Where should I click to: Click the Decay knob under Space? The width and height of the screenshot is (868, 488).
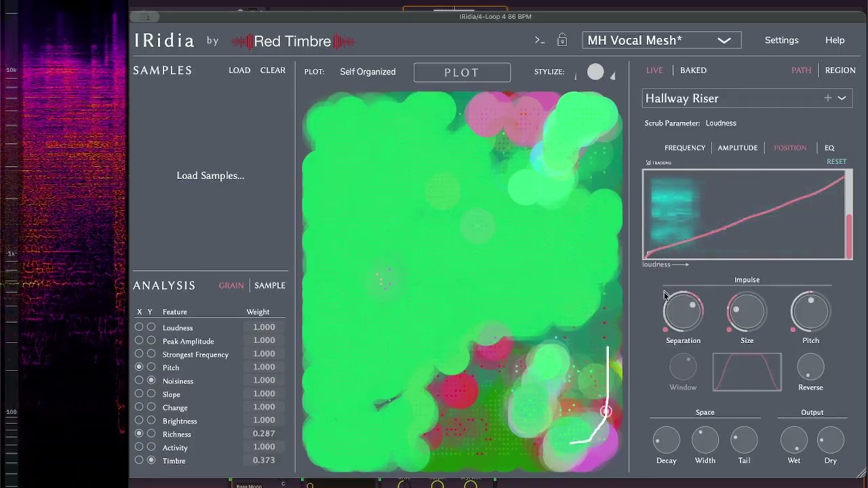pyautogui.click(x=666, y=441)
